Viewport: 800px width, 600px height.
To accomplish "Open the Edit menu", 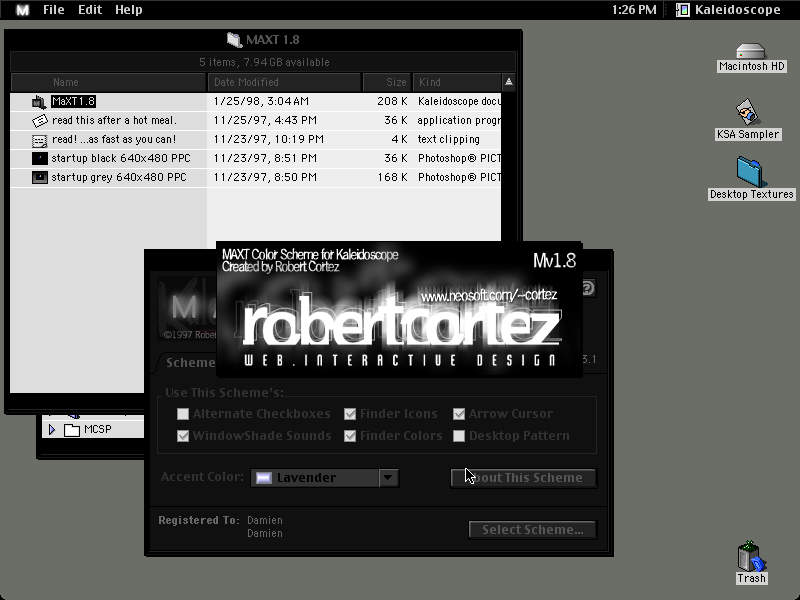I will (90, 10).
